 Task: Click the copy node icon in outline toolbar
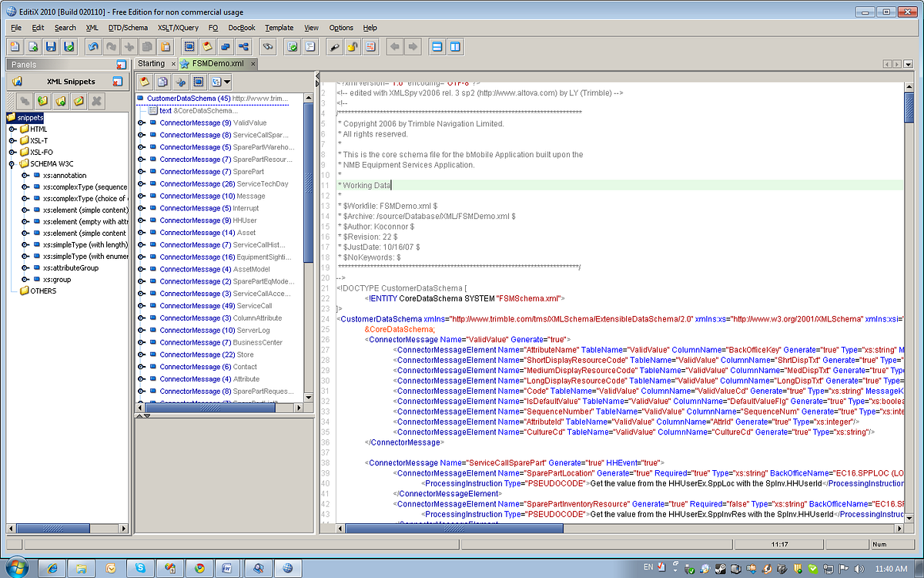(x=162, y=82)
